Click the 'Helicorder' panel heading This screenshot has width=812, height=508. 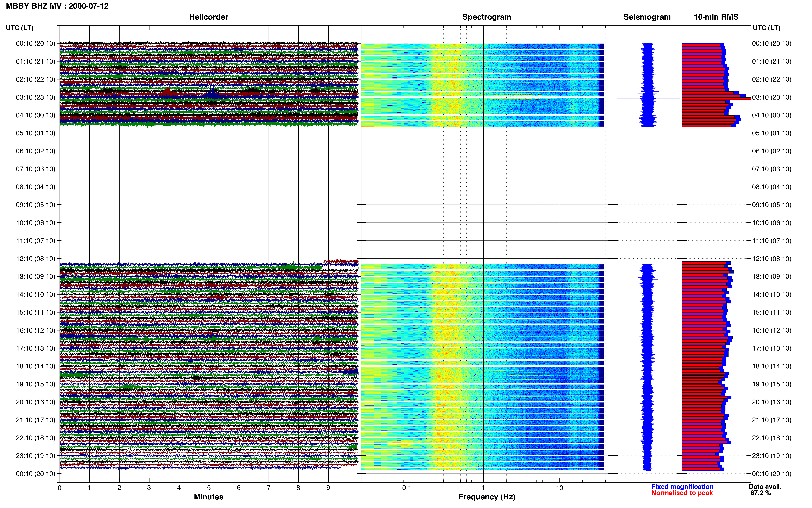point(209,17)
